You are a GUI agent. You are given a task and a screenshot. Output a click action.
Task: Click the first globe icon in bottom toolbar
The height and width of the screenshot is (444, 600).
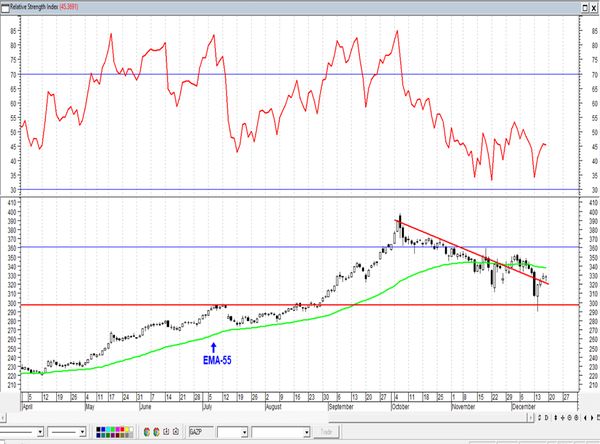(147, 432)
